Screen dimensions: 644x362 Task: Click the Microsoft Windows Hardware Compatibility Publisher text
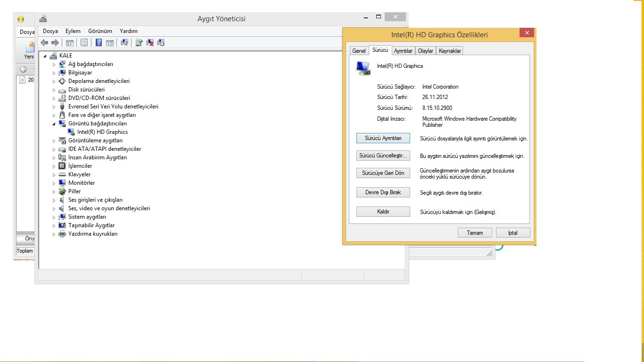pyautogui.click(x=470, y=122)
